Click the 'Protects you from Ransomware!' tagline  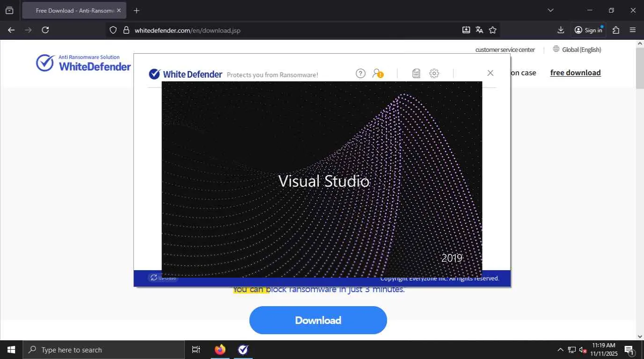point(272,75)
